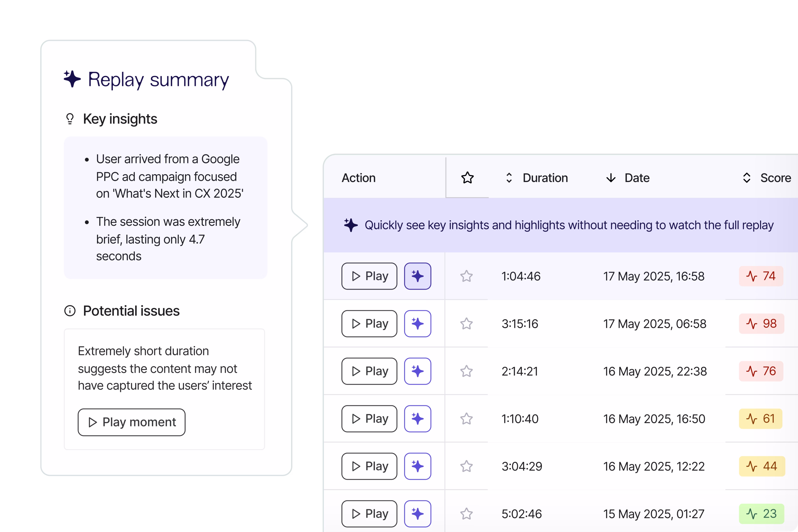Click sparkle summary icon for 1:10:40 replay
The height and width of the screenshot is (532, 798).
tap(417, 418)
